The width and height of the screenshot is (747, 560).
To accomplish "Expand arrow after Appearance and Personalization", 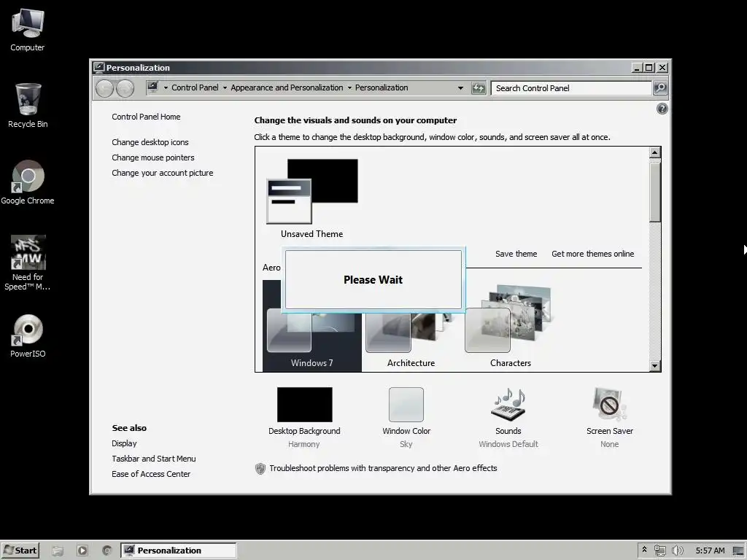I will click(x=349, y=87).
